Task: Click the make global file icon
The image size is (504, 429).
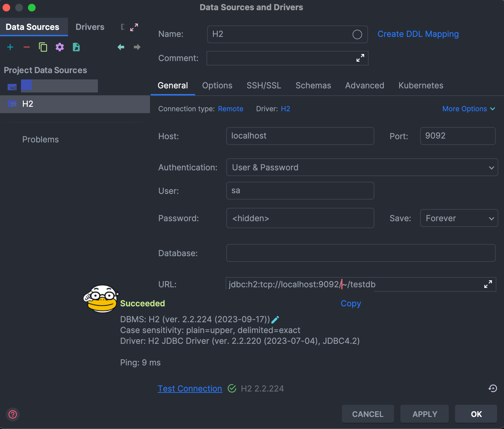Action: tap(76, 47)
